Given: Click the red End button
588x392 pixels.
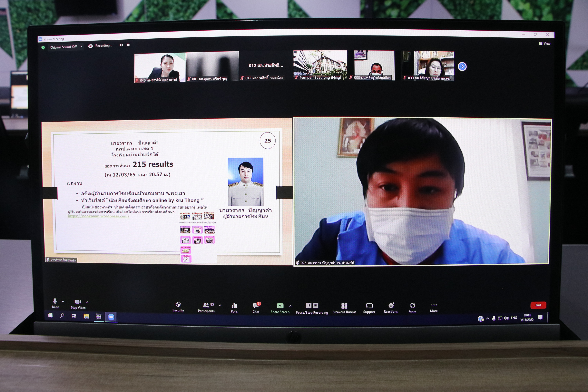Looking at the screenshot, I should (538, 305).
